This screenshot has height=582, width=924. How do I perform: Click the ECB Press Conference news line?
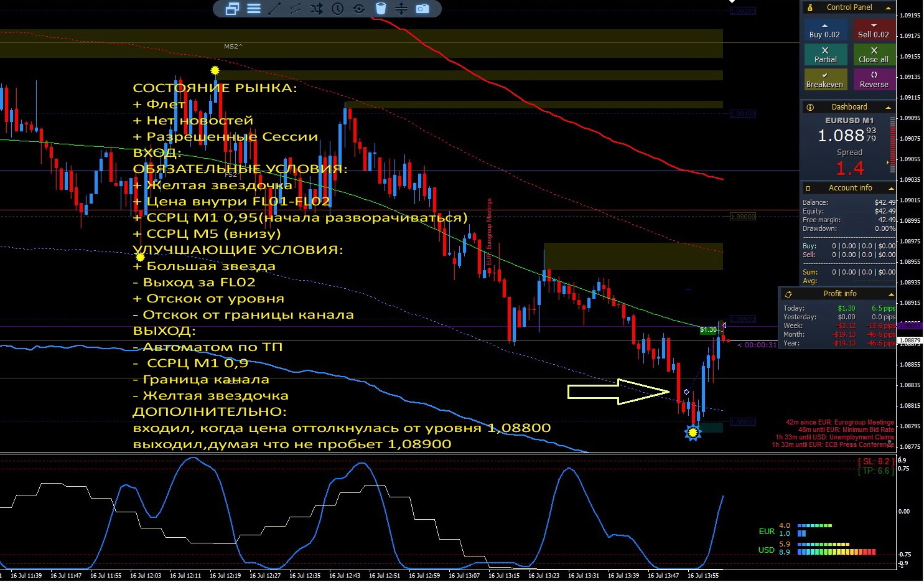coord(833,445)
